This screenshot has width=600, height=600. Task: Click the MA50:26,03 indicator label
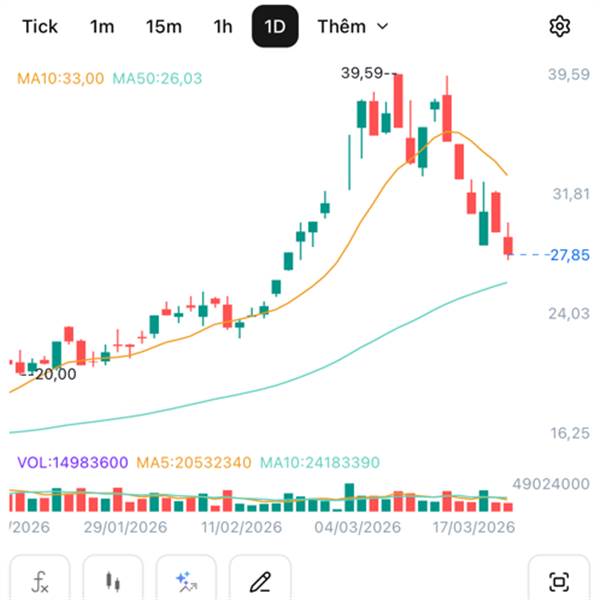158,78
